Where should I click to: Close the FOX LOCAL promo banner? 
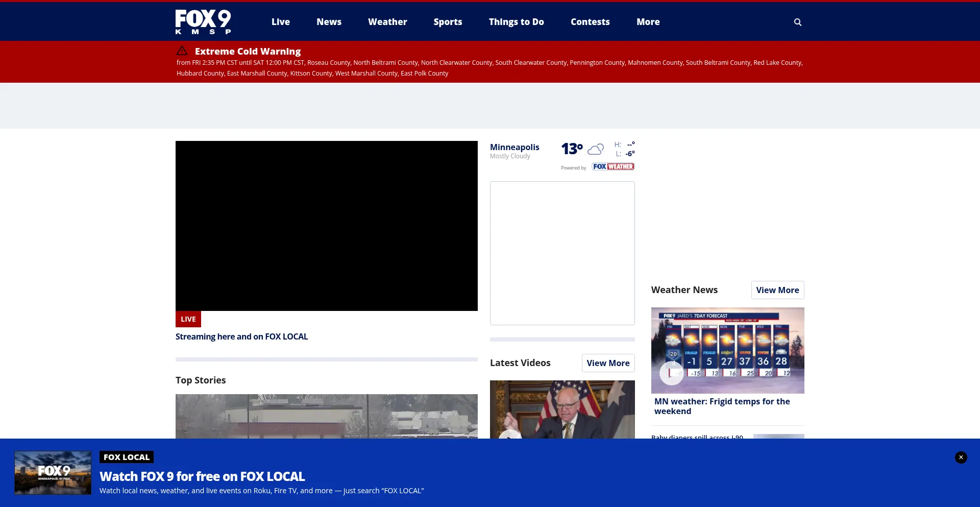(x=961, y=457)
